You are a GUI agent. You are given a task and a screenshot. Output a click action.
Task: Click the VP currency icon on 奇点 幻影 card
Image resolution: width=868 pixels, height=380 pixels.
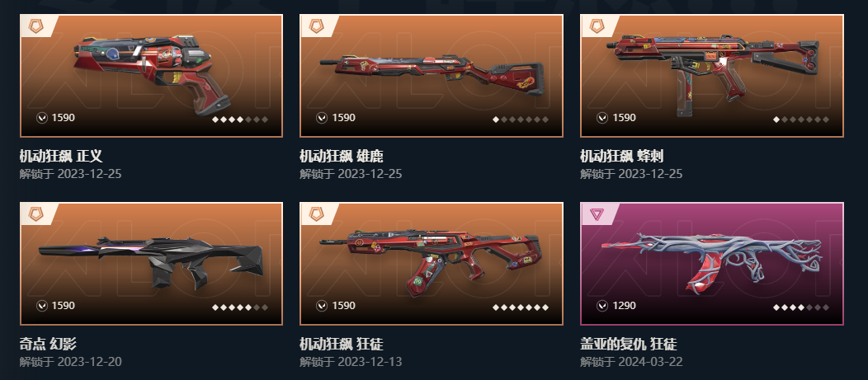point(42,305)
